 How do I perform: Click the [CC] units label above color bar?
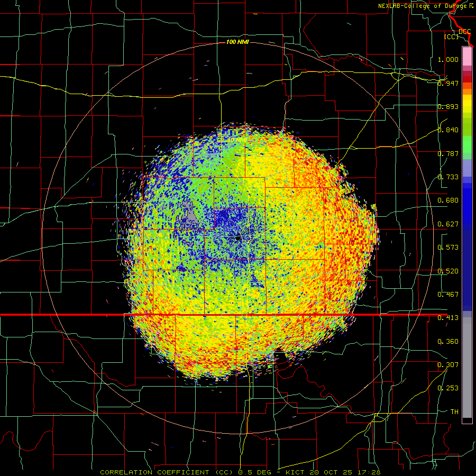coord(451,36)
